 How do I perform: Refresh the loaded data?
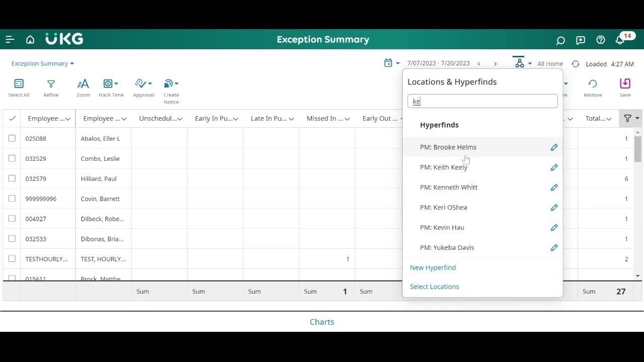point(576,64)
